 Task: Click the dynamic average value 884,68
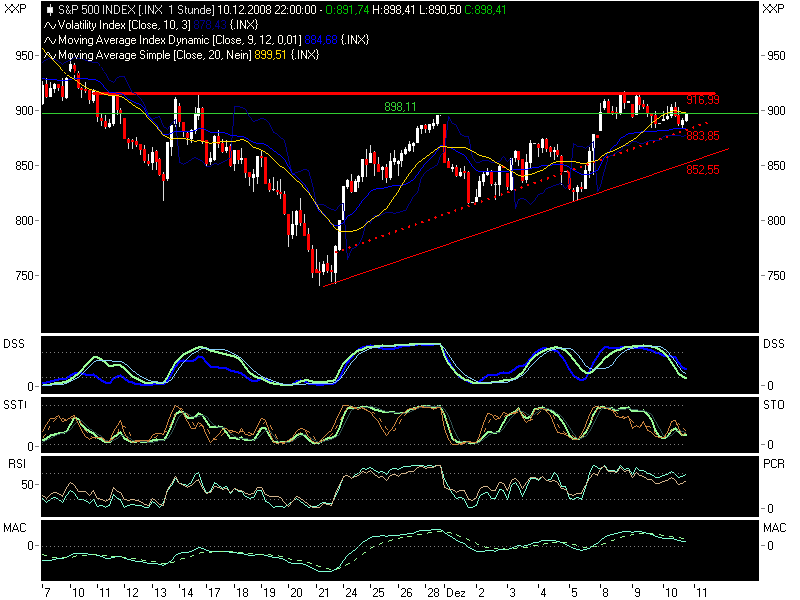[321, 40]
